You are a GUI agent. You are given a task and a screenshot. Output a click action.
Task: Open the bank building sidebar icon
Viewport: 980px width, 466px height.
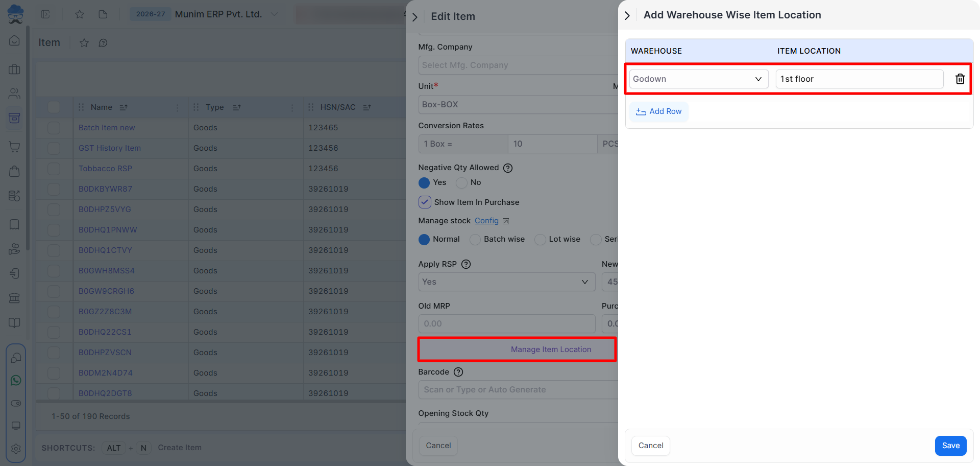coord(15,298)
